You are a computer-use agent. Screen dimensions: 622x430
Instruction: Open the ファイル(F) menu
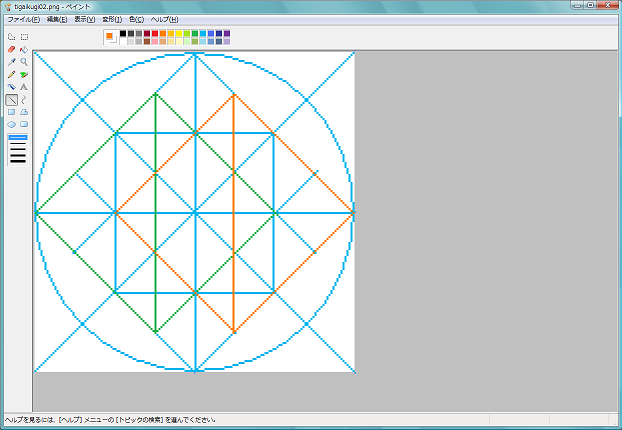[23, 19]
